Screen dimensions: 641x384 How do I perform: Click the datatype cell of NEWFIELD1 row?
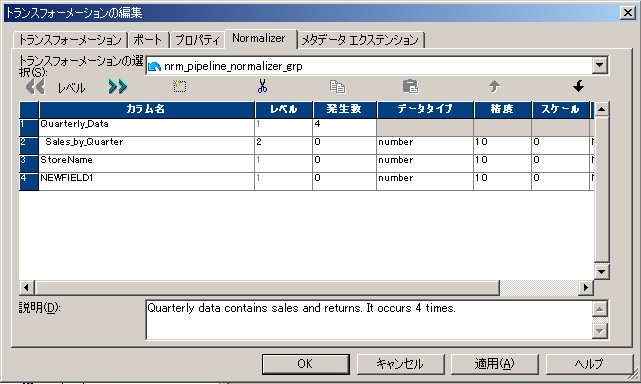[x=425, y=181]
